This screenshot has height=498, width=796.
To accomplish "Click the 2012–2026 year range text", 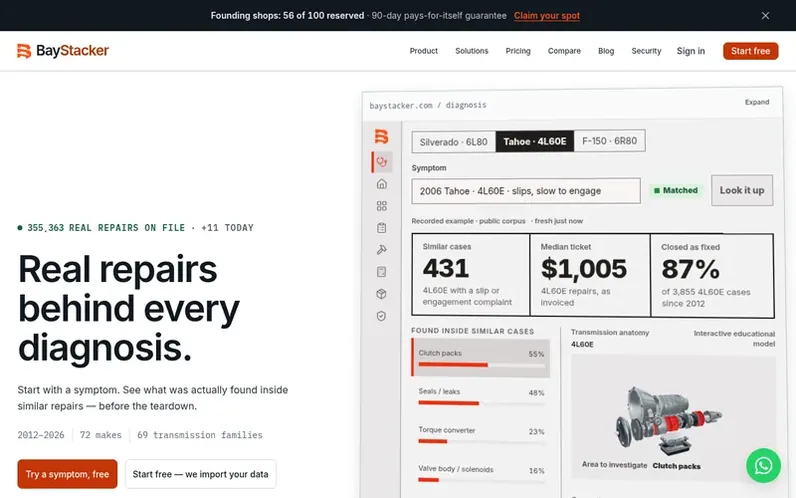I will pos(41,435).
